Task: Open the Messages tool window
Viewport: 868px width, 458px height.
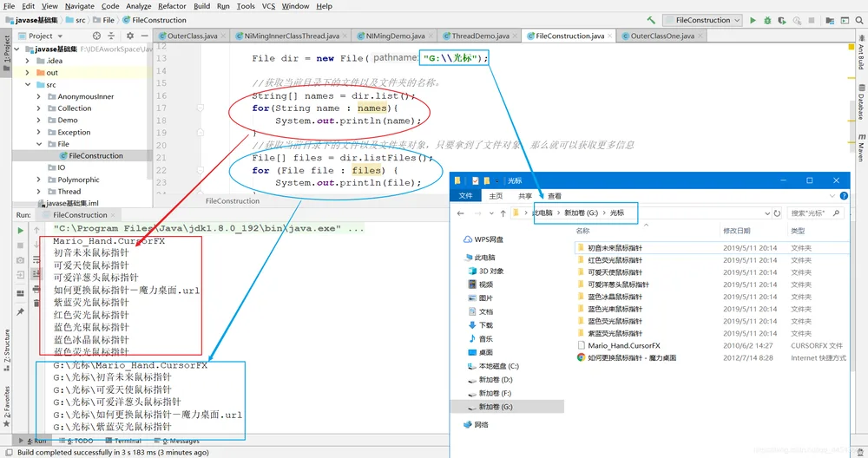Action: (177, 441)
